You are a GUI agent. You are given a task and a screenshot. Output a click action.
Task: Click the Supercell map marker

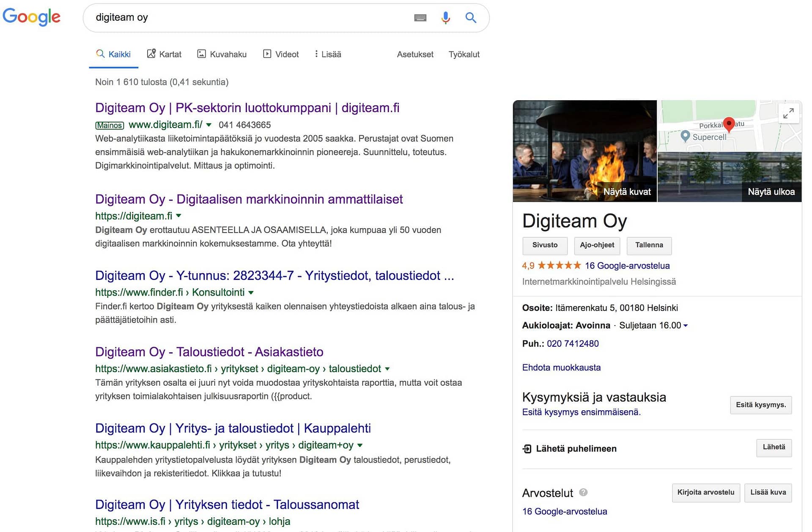pos(686,136)
